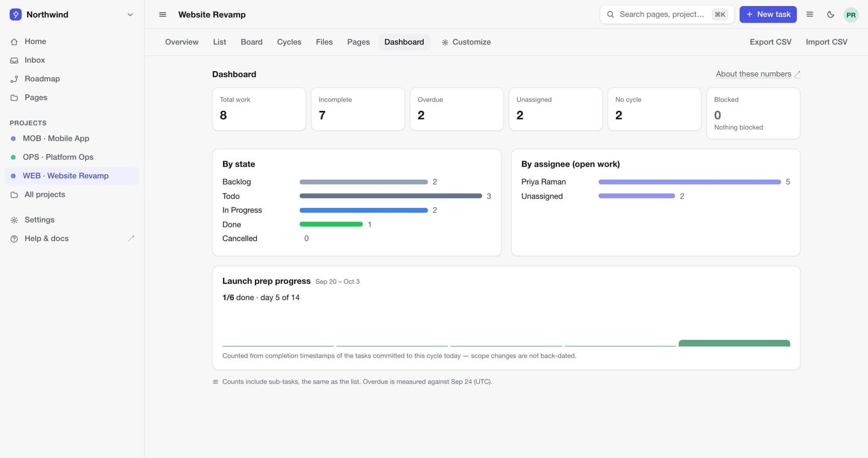Open Pages in the sidebar
This screenshot has height=458, width=868.
[72, 98]
